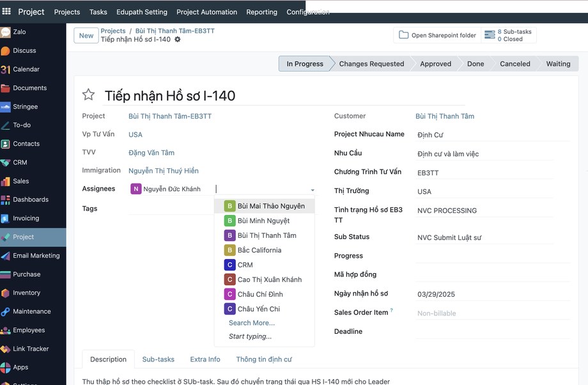Select Bùi Thị Thanh Tâm in assignee dropdown

click(x=265, y=235)
